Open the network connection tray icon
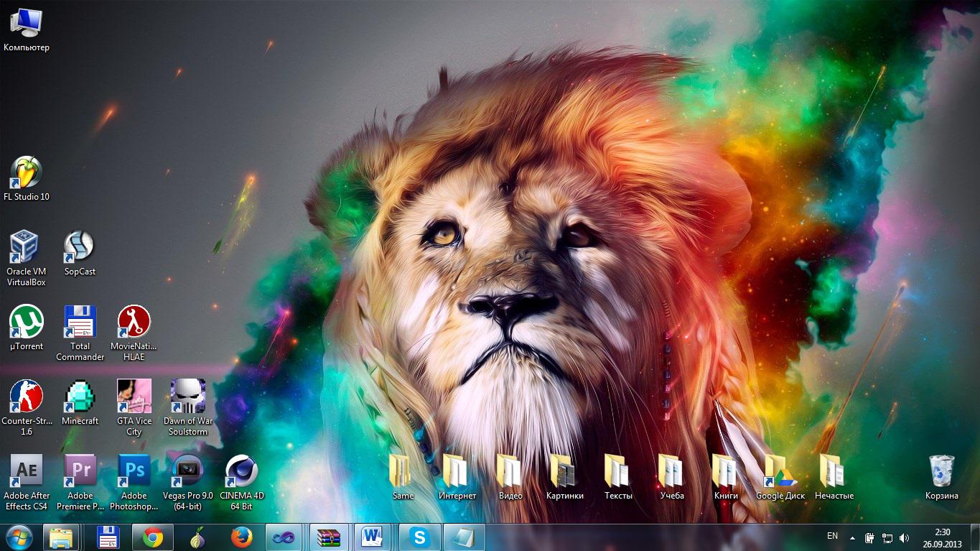Viewport: 980px width, 551px height. (x=887, y=538)
